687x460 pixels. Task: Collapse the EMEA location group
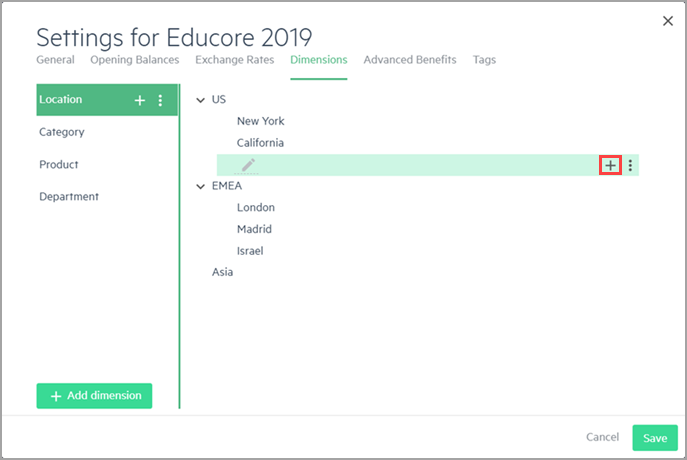[200, 187]
